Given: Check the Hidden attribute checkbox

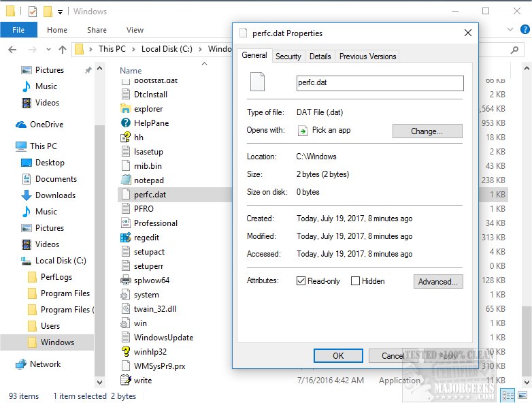Looking at the screenshot, I should [355, 280].
